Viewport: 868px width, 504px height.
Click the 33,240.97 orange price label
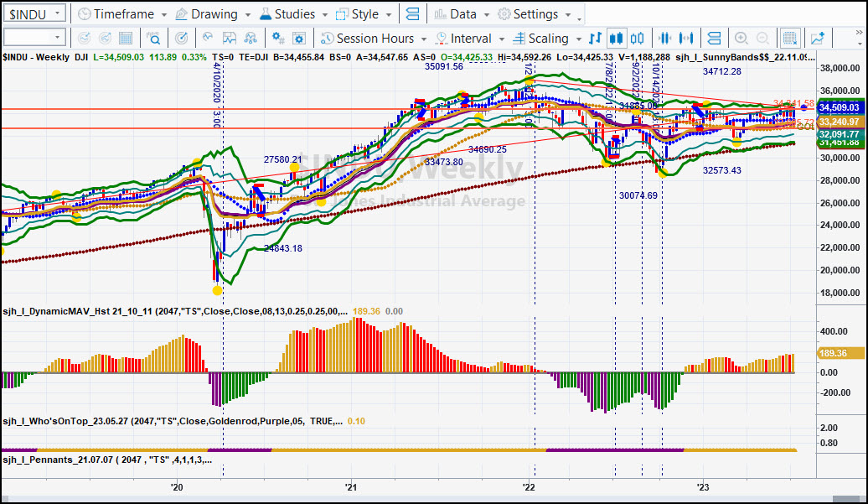pyautogui.click(x=840, y=122)
